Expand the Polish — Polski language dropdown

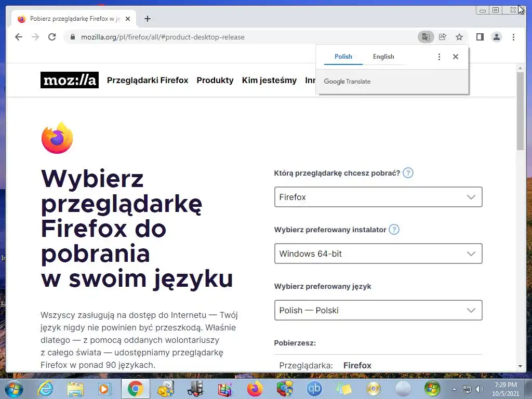(x=378, y=310)
